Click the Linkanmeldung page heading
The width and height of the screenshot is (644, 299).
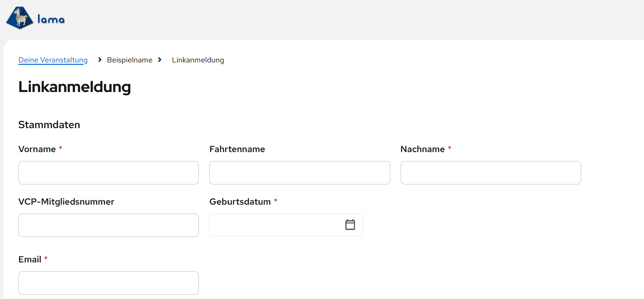(74, 87)
